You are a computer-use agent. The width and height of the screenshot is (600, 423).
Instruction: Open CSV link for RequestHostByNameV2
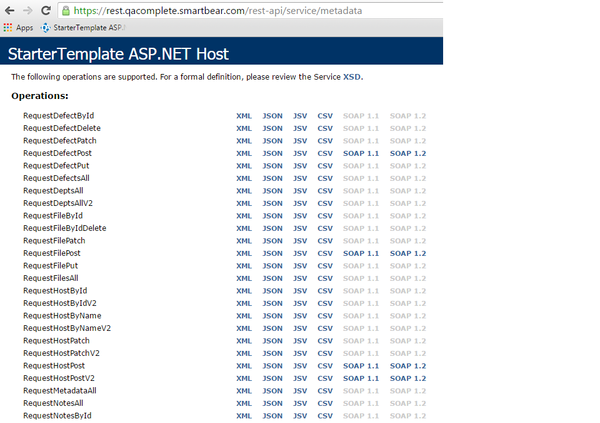pyautogui.click(x=325, y=328)
